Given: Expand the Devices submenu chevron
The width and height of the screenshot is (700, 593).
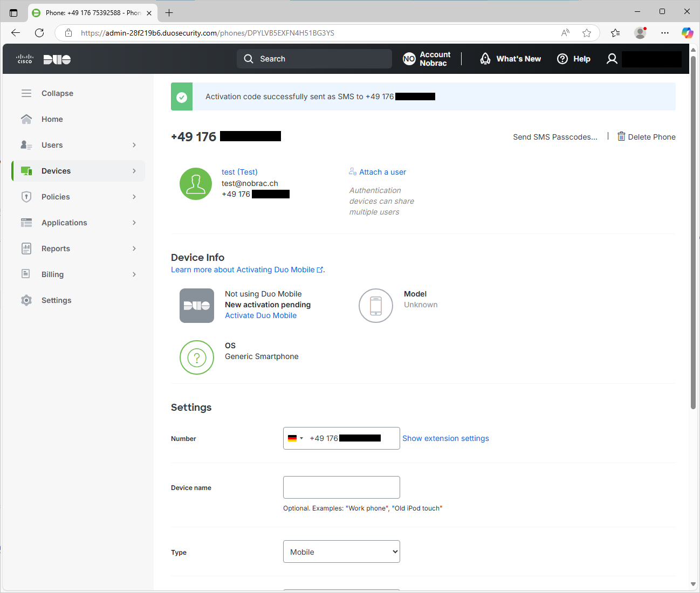Looking at the screenshot, I should pyautogui.click(x=134, y=171).
